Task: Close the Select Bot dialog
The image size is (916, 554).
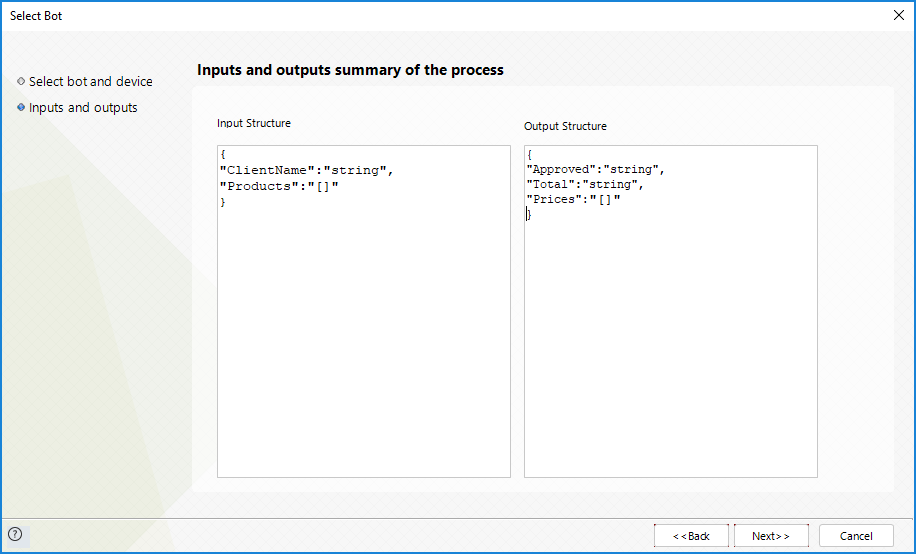Action: pyautogui.click(x=898, y=16)
